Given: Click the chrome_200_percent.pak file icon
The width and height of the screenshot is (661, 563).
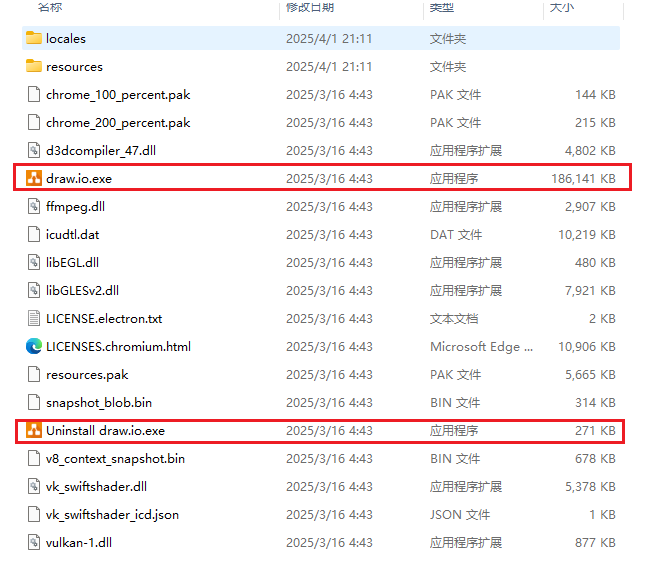Looking at the screenshot, I should click(x=34, y=122).
